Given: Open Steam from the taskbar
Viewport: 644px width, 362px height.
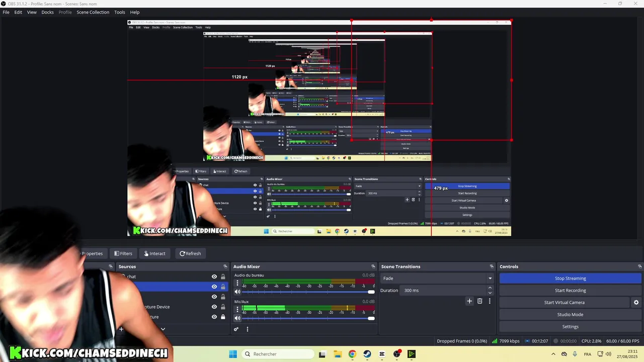Looking at the screenshot, I should (367, 354).
